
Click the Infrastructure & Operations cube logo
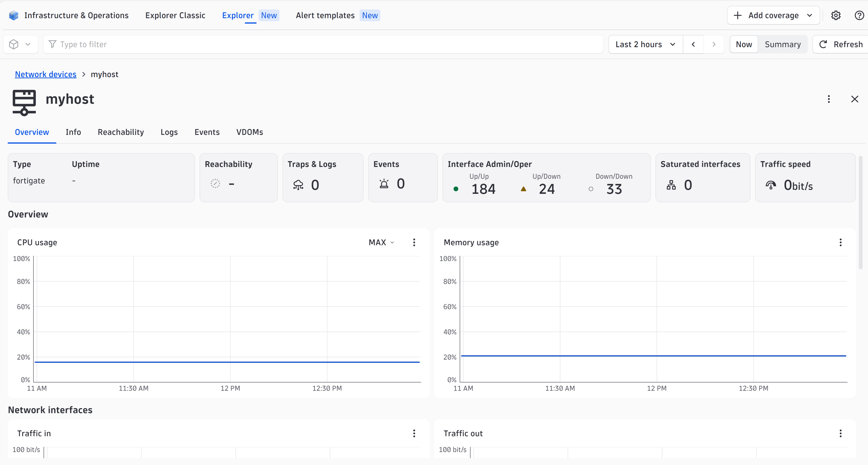pyautogui.click(x=14, y=16)
